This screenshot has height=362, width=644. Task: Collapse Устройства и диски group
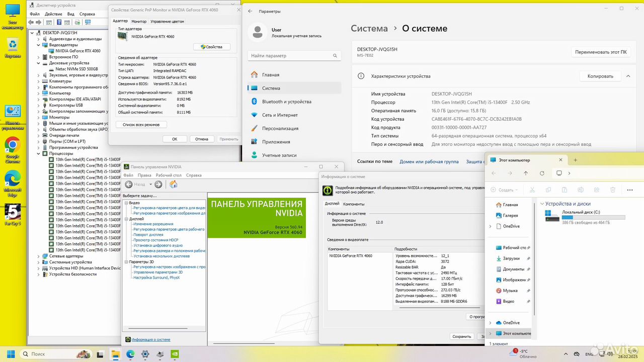(x=542, y=204)
